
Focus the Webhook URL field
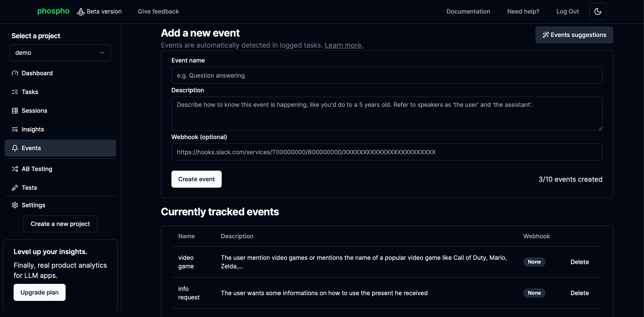387,152
